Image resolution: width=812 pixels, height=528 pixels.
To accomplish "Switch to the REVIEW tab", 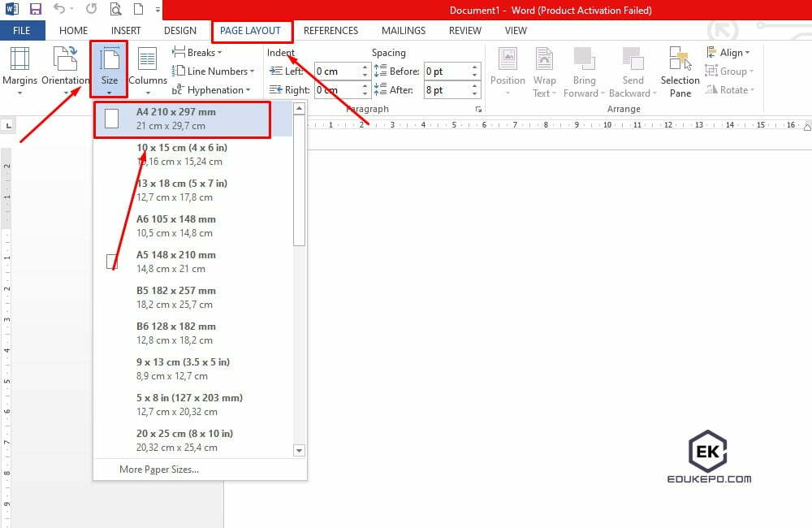I will (464, 30).
